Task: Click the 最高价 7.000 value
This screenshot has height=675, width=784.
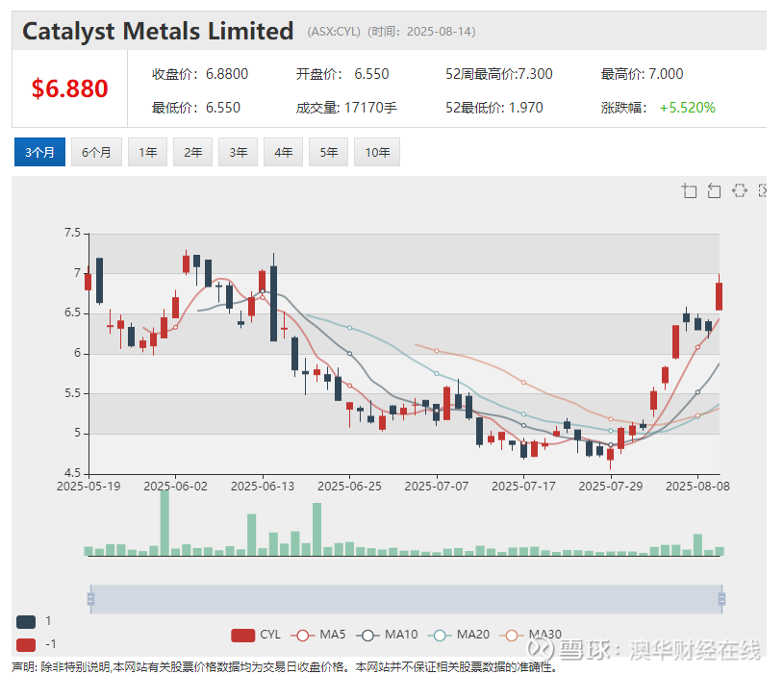Action: coord(666,74)
